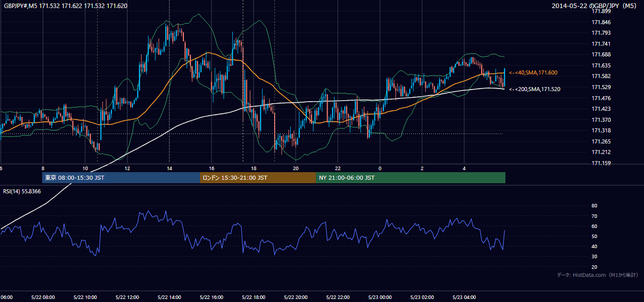Click the white 200 SMA 171.520 label
This screenshot has height=302, width=644.
click(x=535, y=89)
